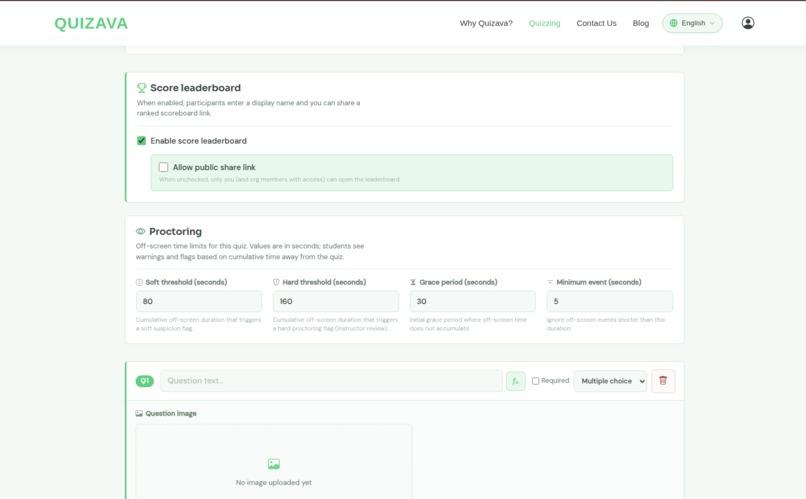Click the eye icon beside Proctoring

140,231
